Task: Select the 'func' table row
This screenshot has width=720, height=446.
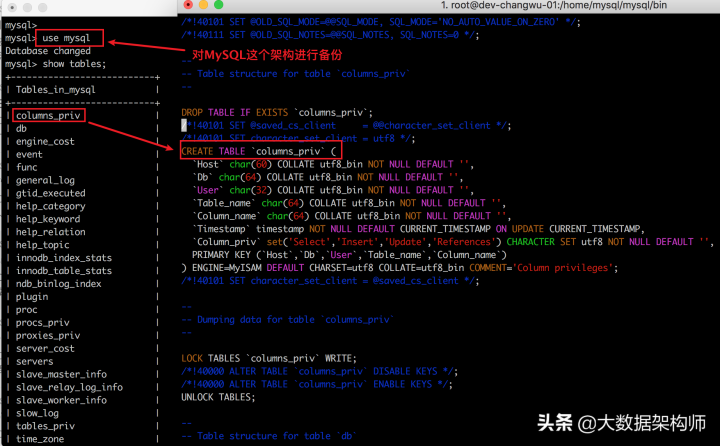Action: [x=27, y=167]
